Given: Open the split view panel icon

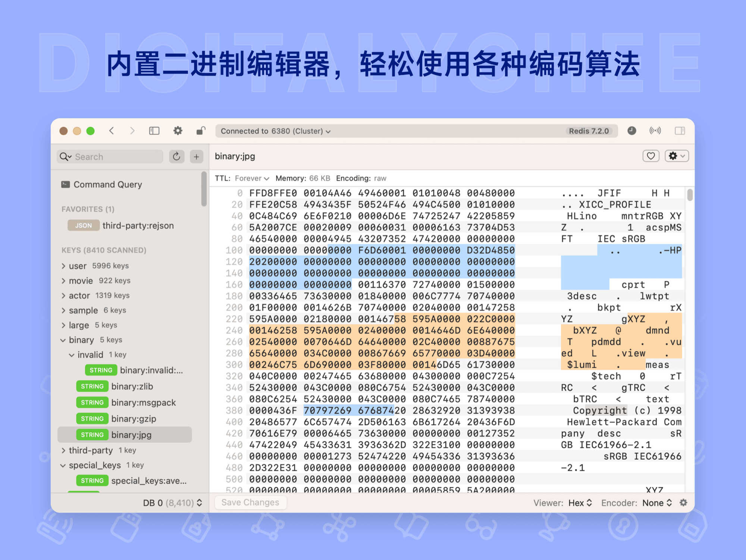Looking at the screenshot, I should pos(680,131).
